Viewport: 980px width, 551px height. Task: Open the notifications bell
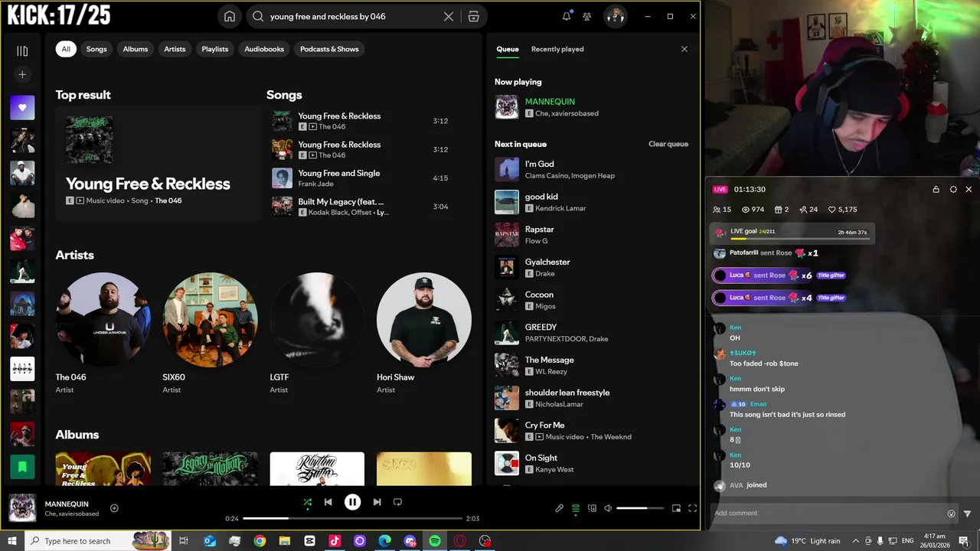pos(567,16)
